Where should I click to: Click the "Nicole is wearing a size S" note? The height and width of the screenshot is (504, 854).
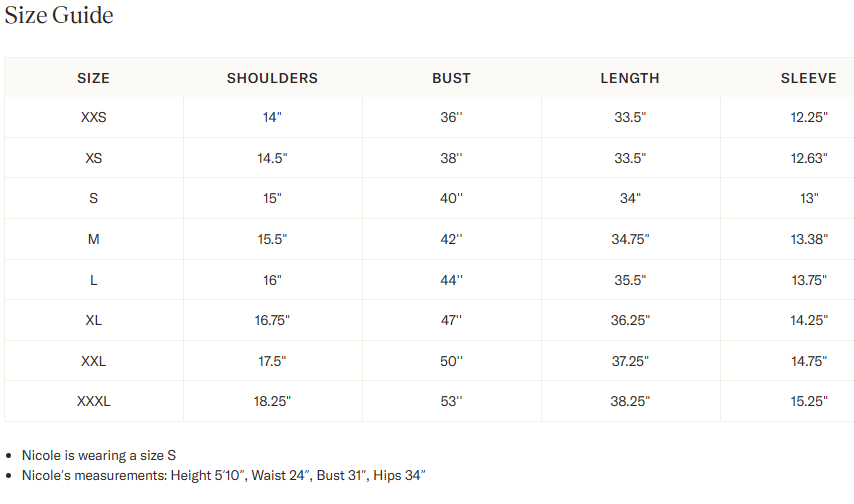click(x=99, y=455)
